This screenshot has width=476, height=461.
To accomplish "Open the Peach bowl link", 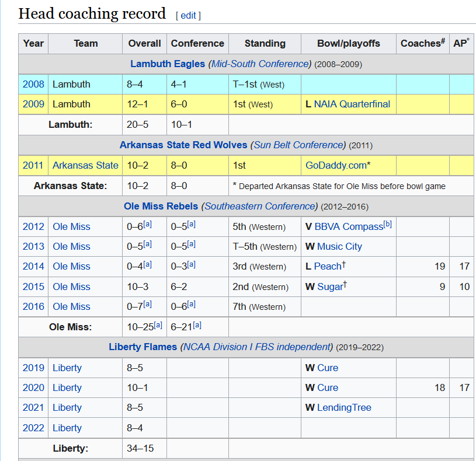I will (327, 267).
